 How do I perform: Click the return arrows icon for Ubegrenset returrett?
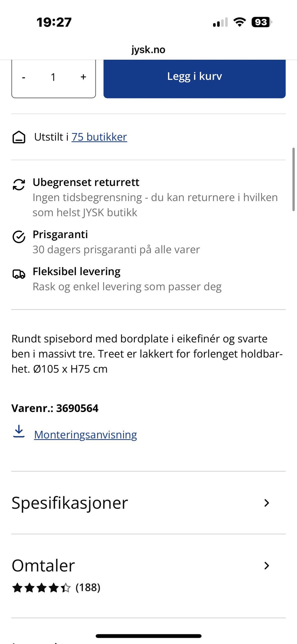[x=19, y=184]
